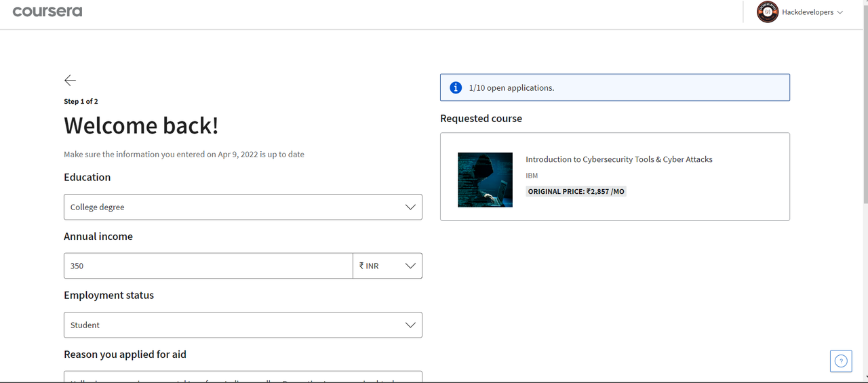The width and height of the screenshot is (868, 383).
Task: Click the Annual income field containing 350
Action: click(208, 266)
